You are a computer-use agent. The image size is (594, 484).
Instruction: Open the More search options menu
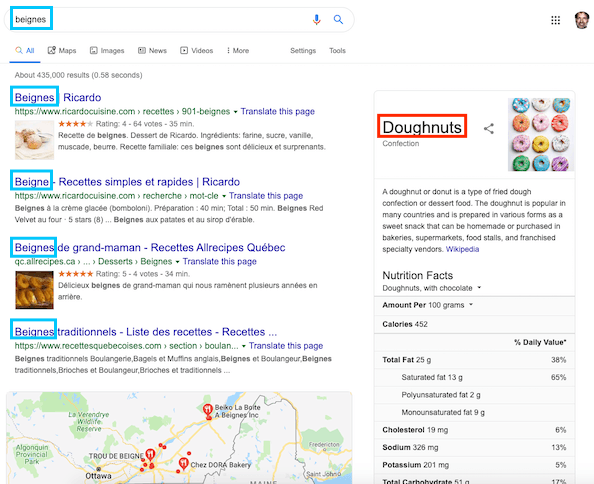tap(238, 50)
